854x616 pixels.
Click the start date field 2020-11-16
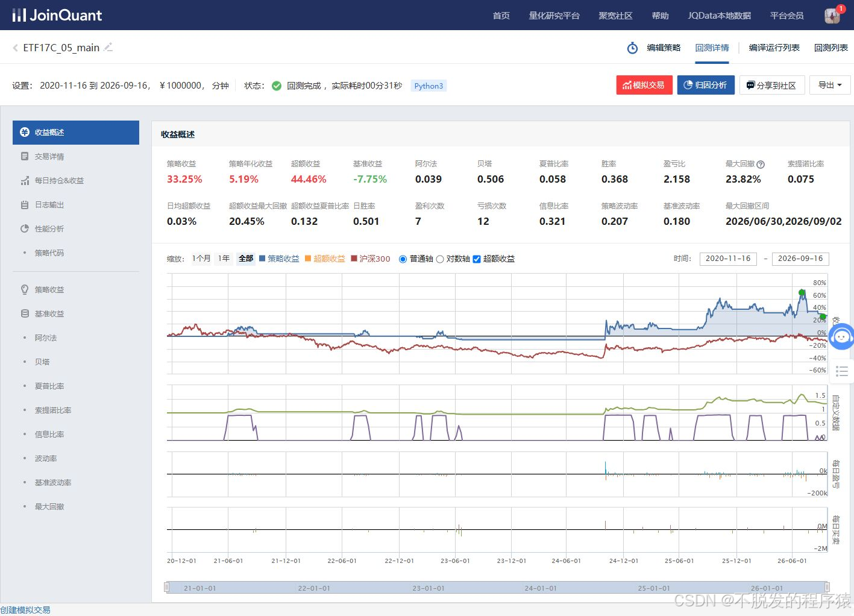[x=728, y=259]
